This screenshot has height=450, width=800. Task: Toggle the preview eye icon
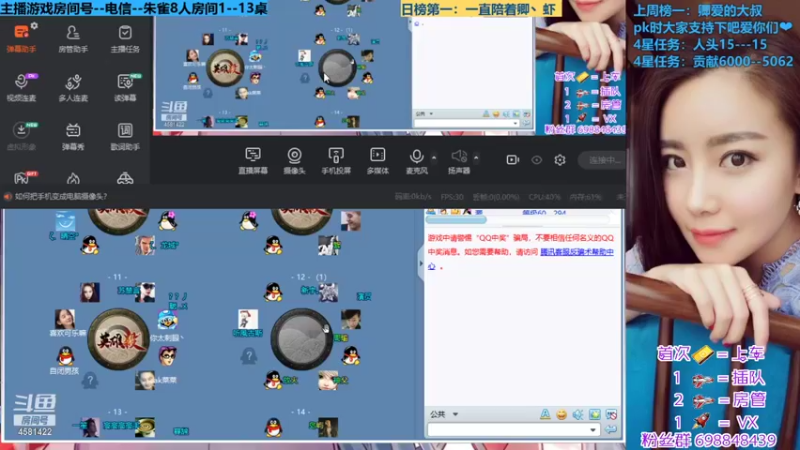tap(536, 160)
